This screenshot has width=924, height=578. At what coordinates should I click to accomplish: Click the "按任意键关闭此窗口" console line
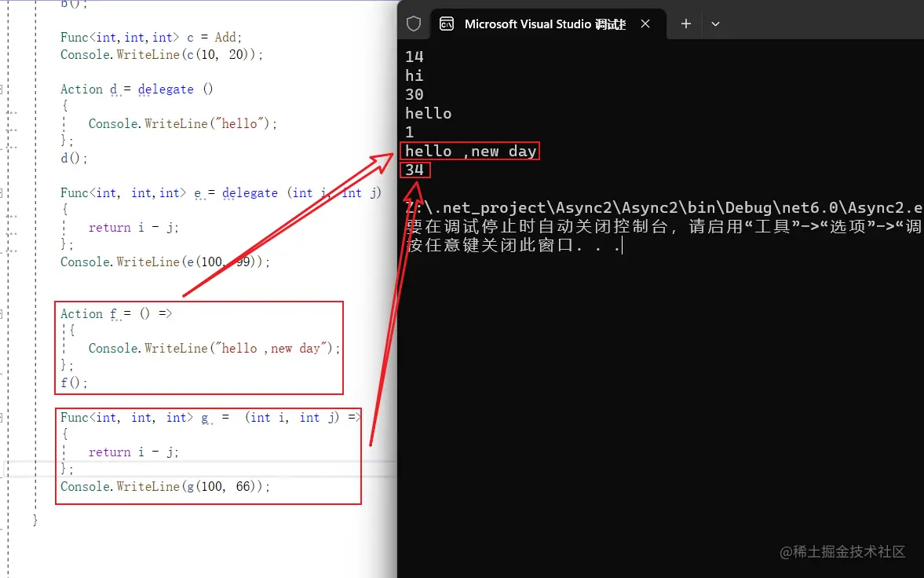pyautogui.click(x=513, y=245)
